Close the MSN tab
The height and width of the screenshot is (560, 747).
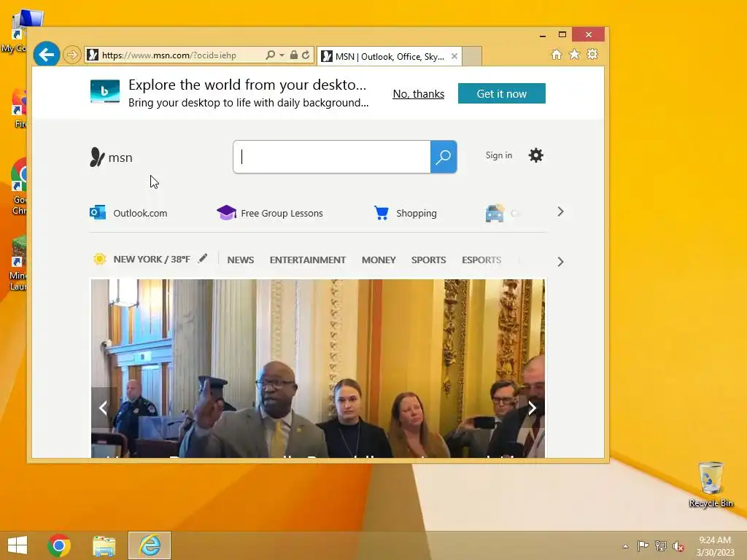click(454, 56)
